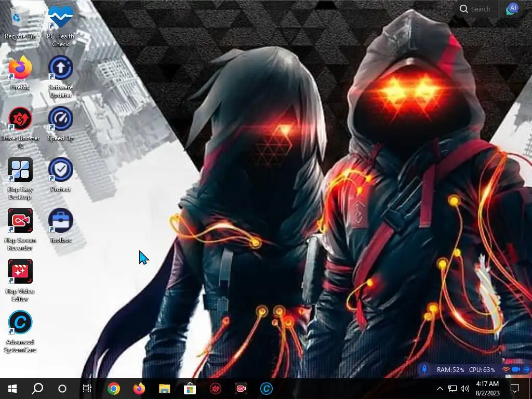Open the AI chat bubble icon
Screen dimensions: 532x399
coord(512,9)
